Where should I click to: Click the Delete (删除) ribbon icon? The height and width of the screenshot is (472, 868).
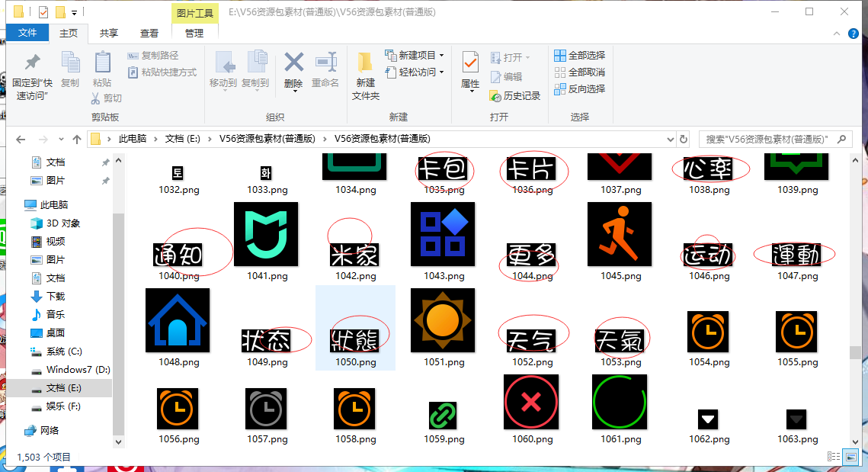coord(293,64)
